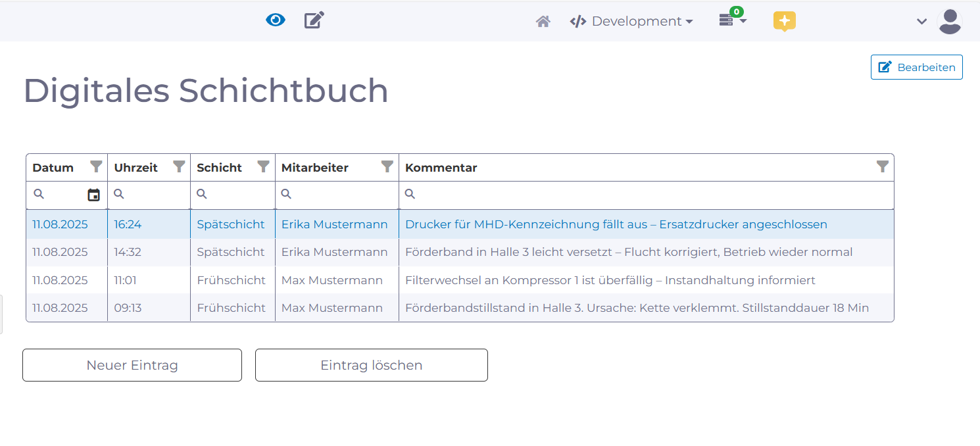Open the filter for the Uhrzeit column
The width and height of the screenshot is (980, 446).
tap(179, 166)
